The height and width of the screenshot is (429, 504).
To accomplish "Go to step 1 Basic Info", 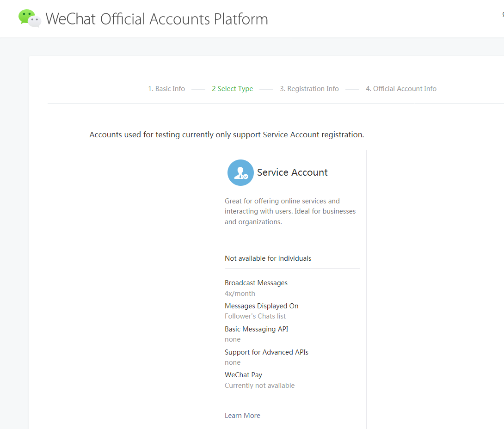I will (166, 89).
